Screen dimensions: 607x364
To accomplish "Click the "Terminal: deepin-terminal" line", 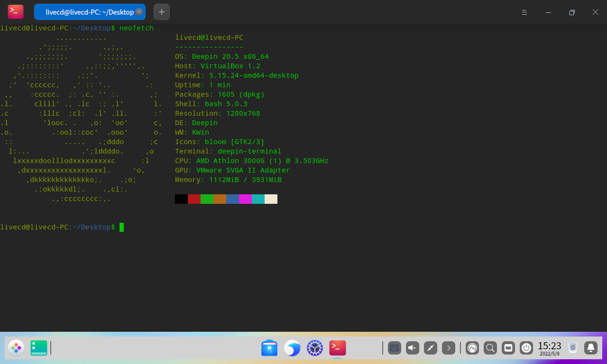I will [x=228, y=151].
